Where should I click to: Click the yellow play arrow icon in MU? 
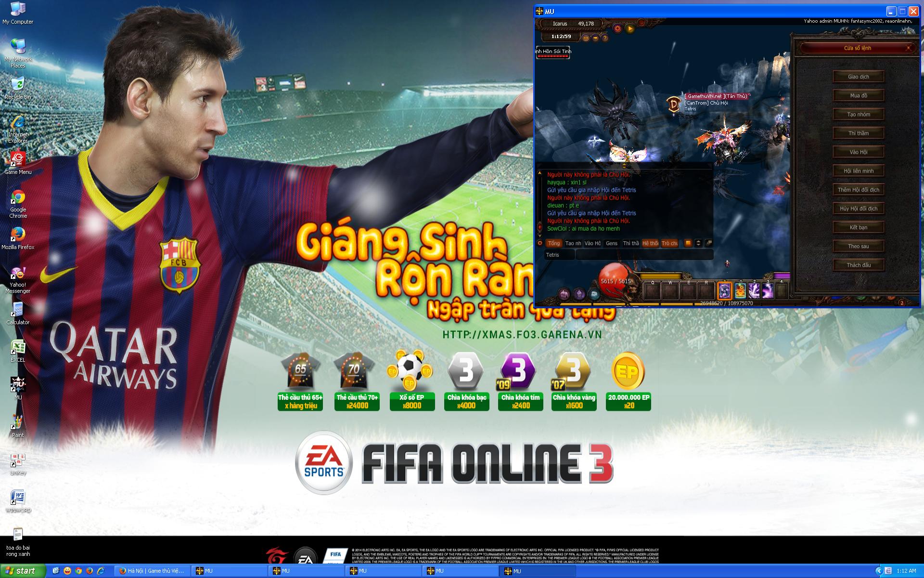(630, 28)
